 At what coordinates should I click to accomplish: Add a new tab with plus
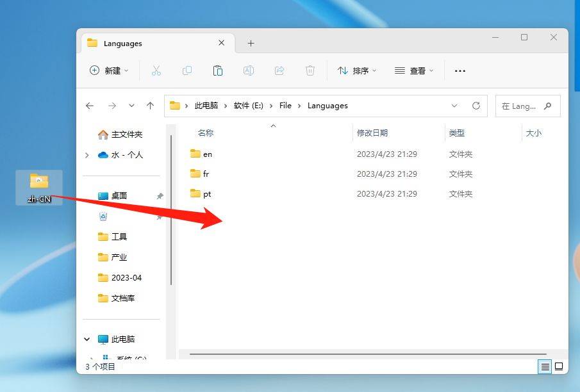(251, 44)
